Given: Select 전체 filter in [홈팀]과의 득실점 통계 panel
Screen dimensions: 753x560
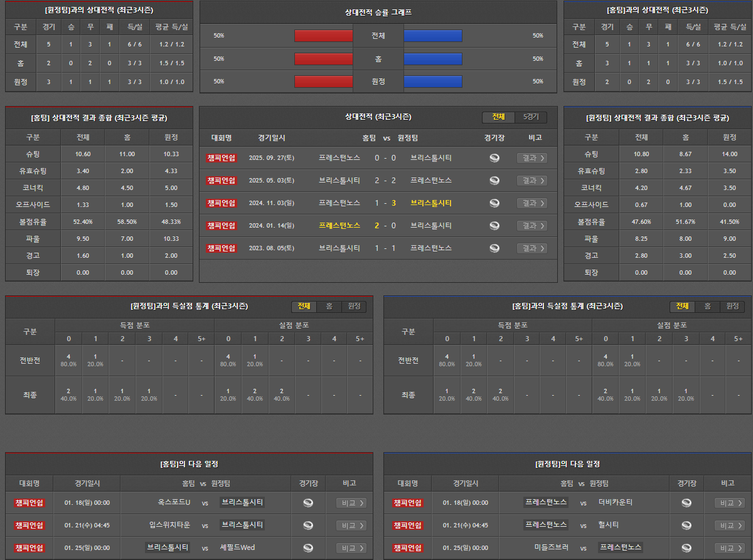Looking at the screenshot, I should (x=682, y=306).
